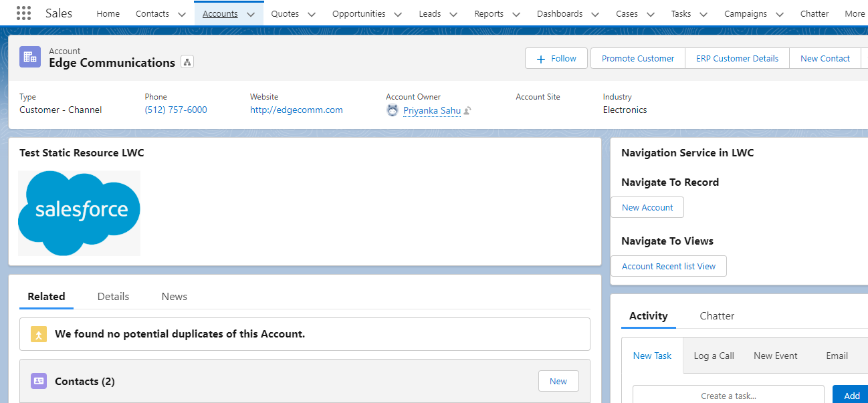Open the Cases navigation tab
Image resolution: width=868 pixels, height=403 pixels.
(x=627, y=13)
